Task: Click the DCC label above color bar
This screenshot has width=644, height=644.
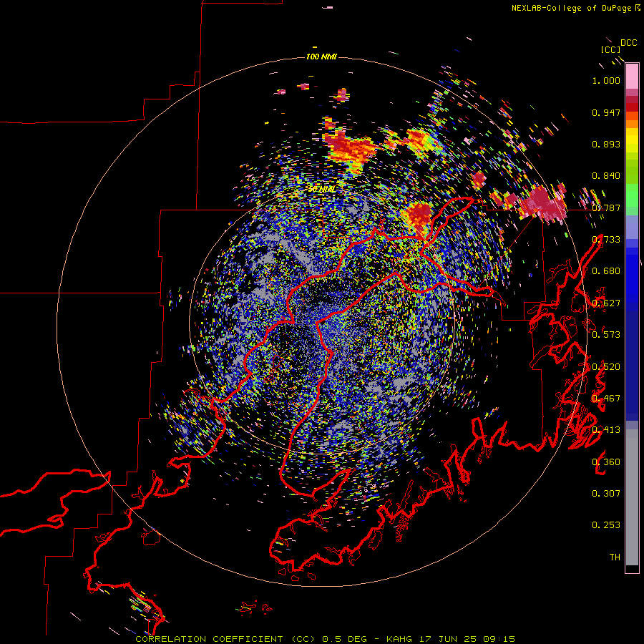Action: point(628,43)
